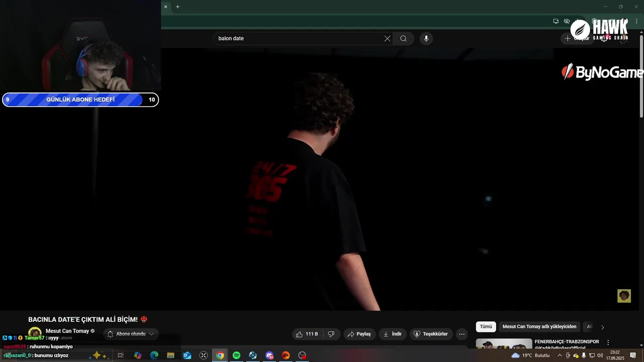
Task: Open the Teşekkürler button
Action: (x=431, y=334)
